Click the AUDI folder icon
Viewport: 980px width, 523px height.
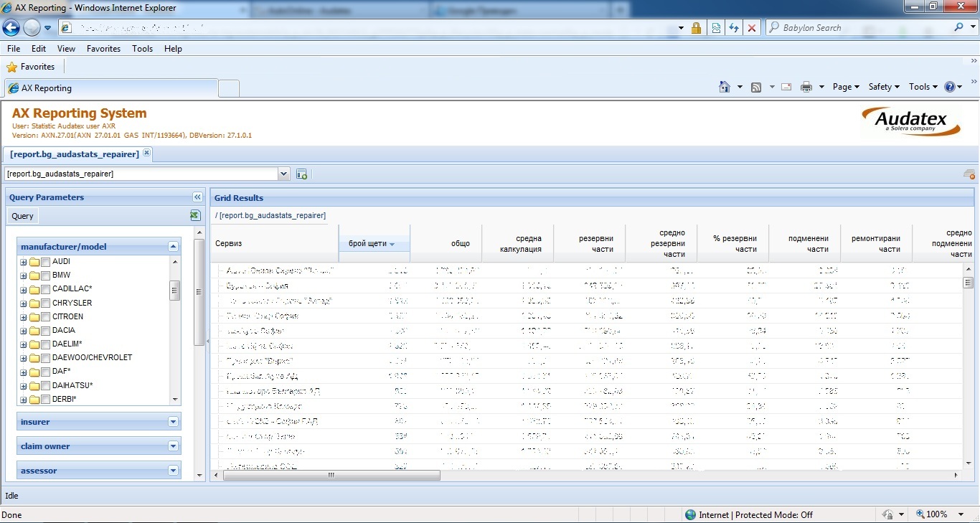point(34,262)
